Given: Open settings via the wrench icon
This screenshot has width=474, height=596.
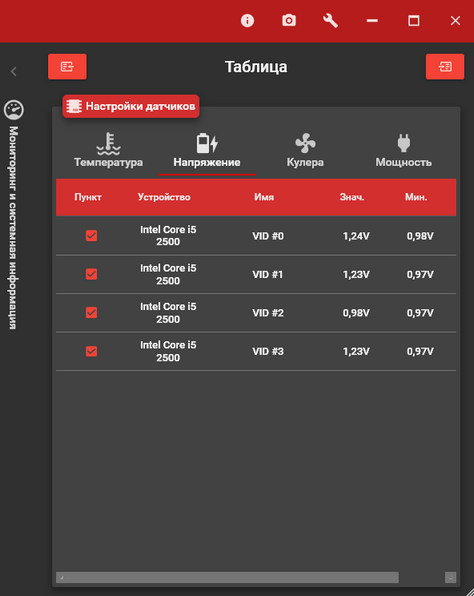Looking at the screenshot, I should (x=330, y=21).
